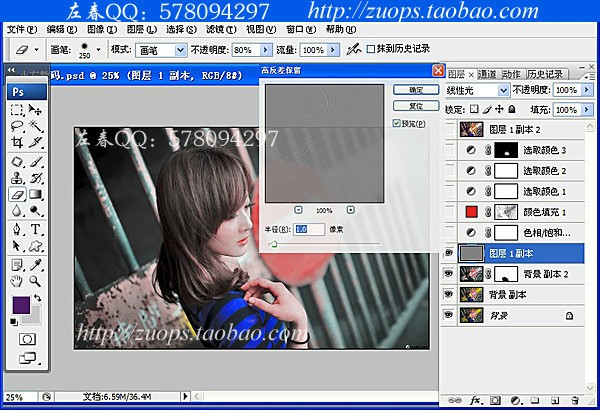
Task: Open the 图像 menu
Action: [x=102, y=29]
